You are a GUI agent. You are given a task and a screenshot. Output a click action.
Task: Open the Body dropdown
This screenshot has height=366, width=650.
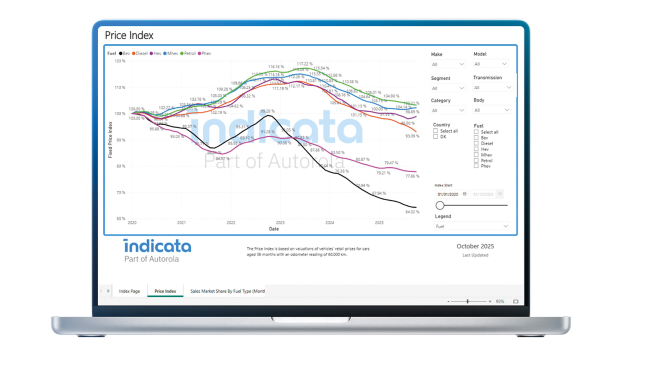tap(492, 110)
